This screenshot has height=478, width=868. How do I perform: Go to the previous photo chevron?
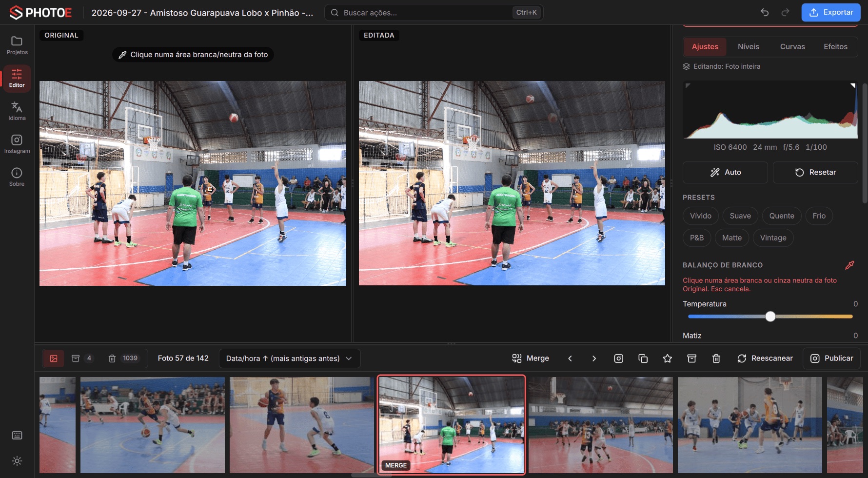pos(570,358)
